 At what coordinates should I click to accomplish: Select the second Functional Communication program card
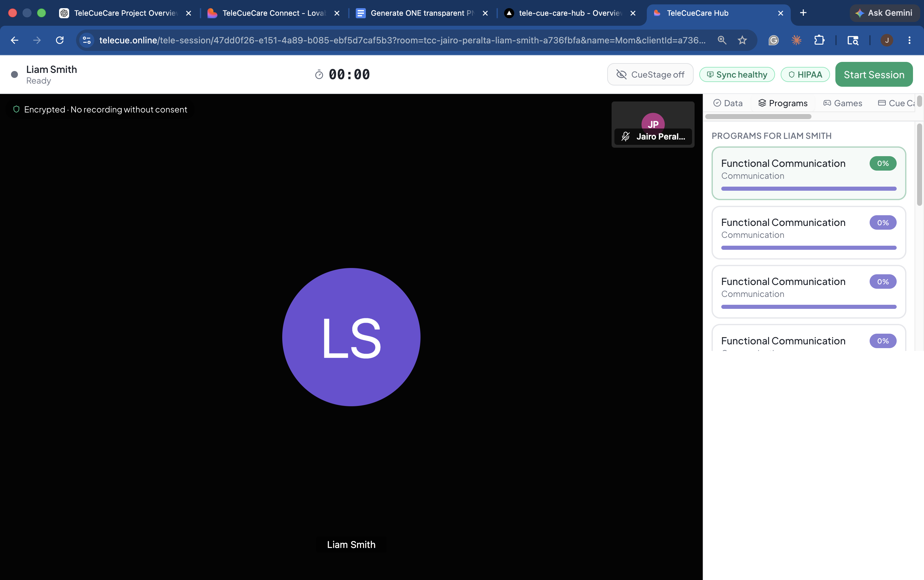(x=808, y=233)
